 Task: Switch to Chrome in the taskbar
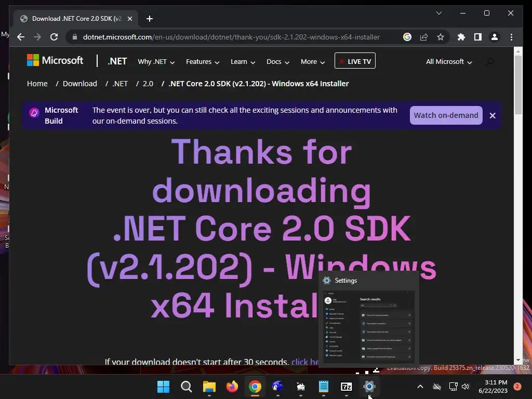tap(255, 387)
